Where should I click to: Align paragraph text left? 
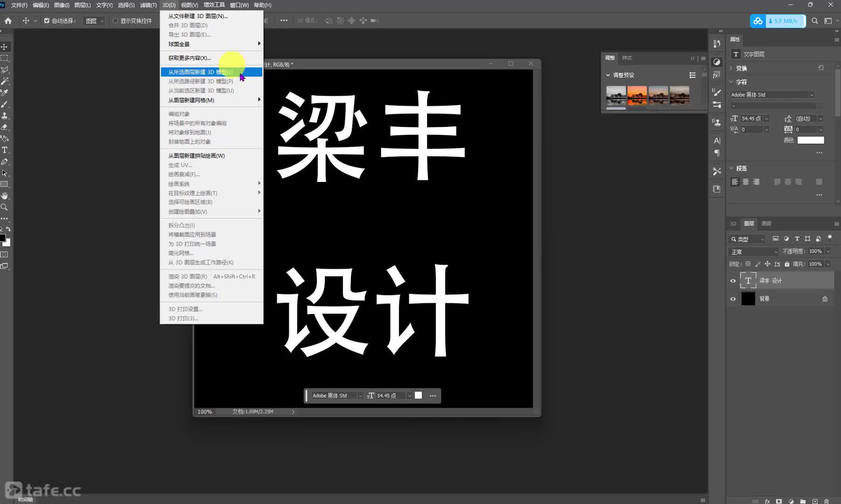click(x=735, y=182)
